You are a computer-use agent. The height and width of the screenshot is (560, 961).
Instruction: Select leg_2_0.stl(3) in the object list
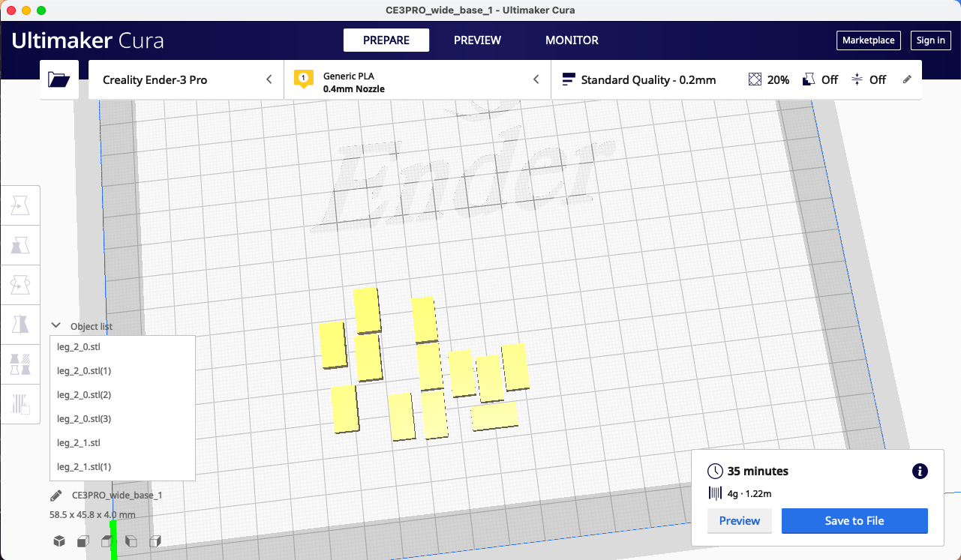[x=122, y=419]
